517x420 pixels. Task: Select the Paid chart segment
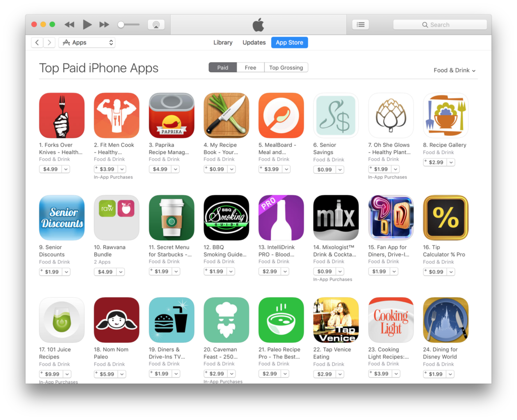(223, 68)
